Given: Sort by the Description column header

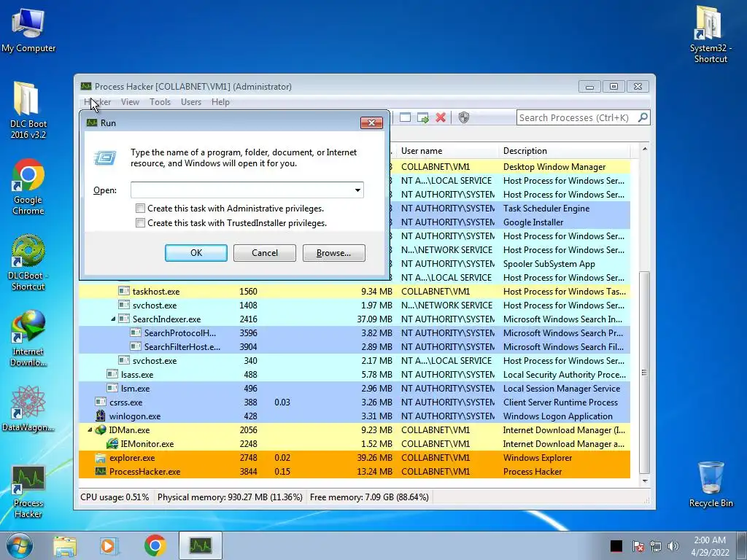Looking at the screenshot, I should [x=564, y=151].
